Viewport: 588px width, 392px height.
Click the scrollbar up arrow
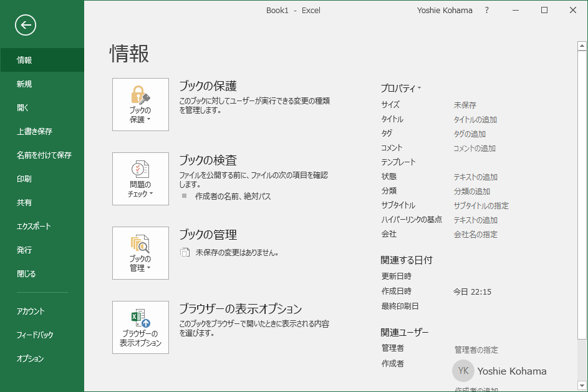tap(582, 46)
